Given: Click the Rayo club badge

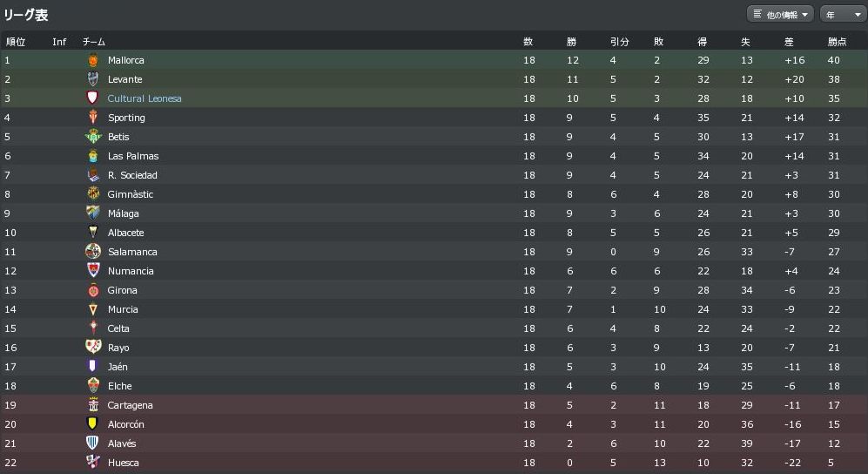Looking at the screenshot, I should [x=93, y=348].
